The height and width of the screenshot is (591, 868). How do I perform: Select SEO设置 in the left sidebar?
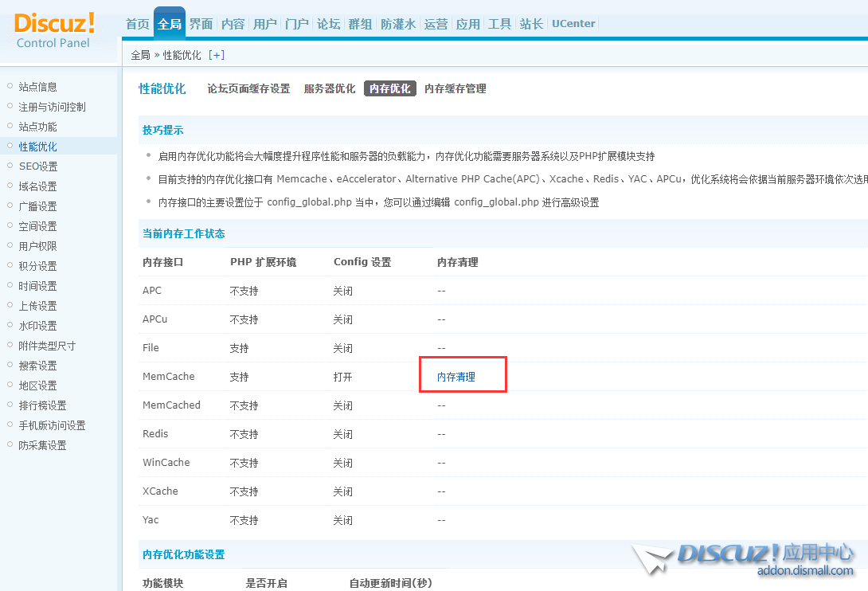37,166
